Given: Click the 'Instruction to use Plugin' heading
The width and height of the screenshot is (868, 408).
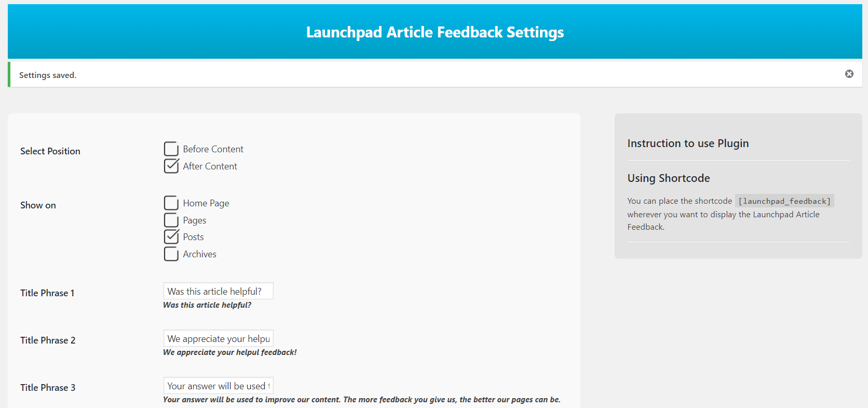Looking at the screenshot, I should 688,143.
